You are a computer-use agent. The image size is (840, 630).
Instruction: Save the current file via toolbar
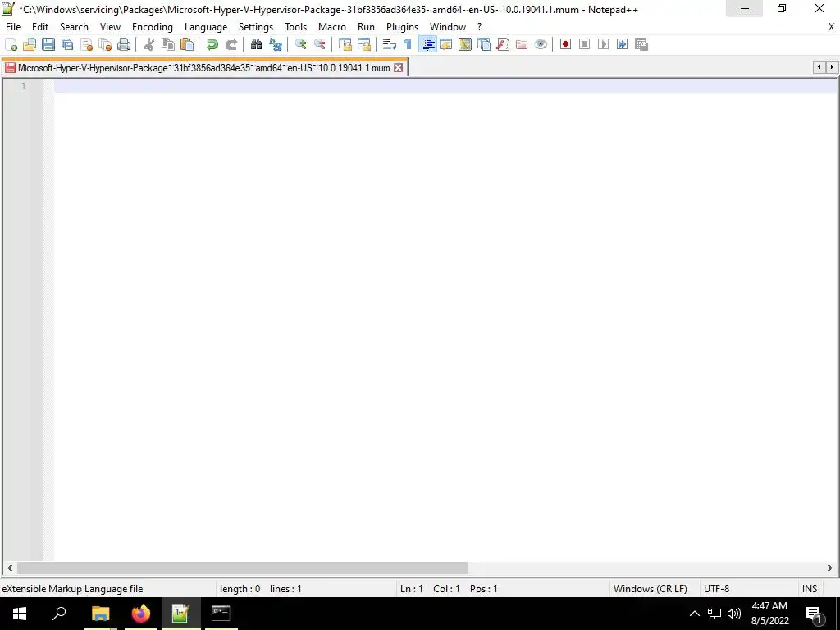point(48,44)
